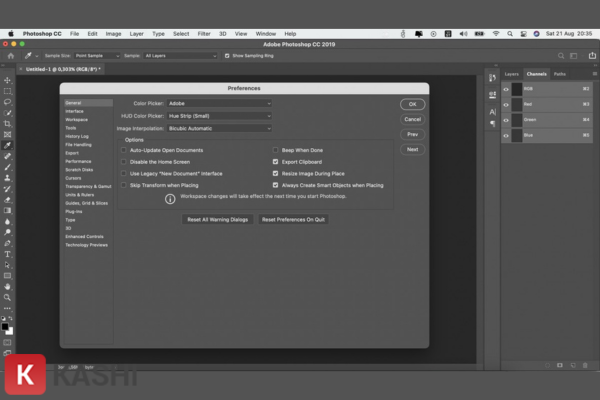Viewport: 600px width, 400px height.
Task: Uncheck Export Clipboard option
Action: 275,162
